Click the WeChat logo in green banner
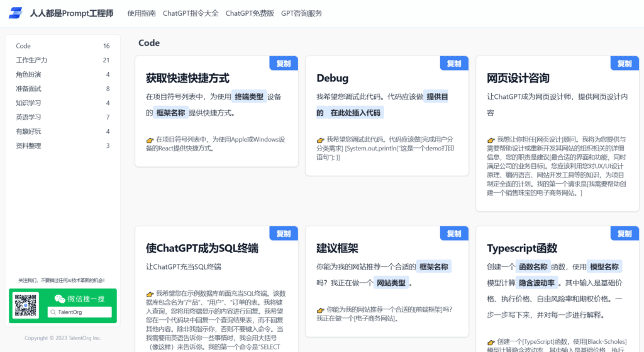The height and width of the screenshot is (352, 644). (x=60, y=298)
